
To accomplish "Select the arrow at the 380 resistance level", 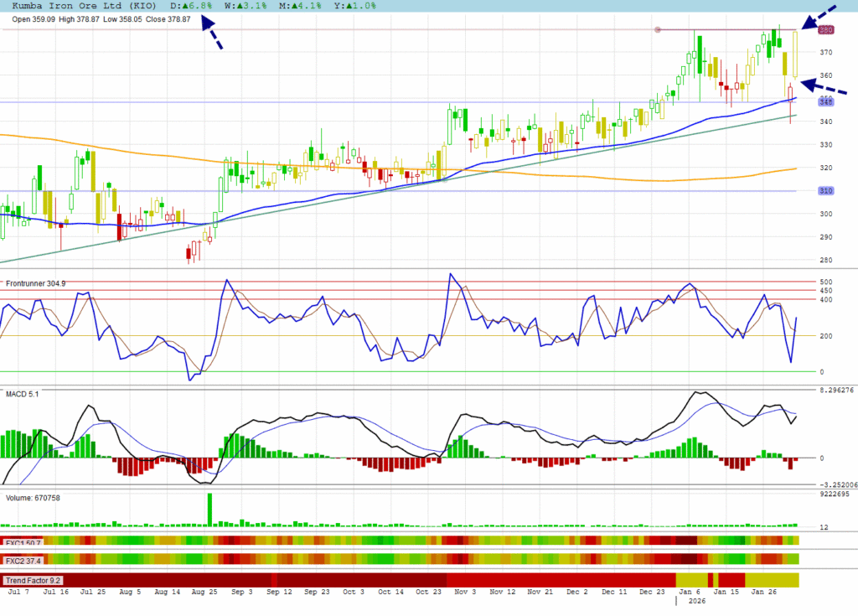I will coord(827,18).
